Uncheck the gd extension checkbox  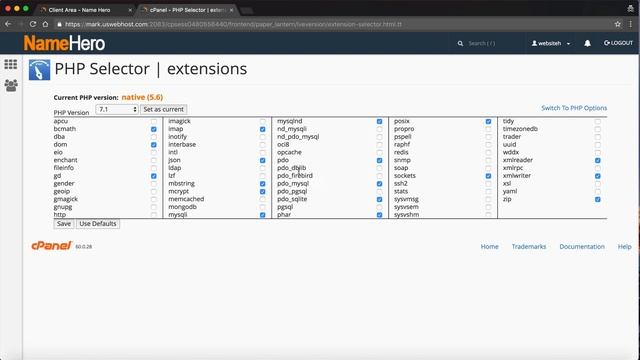[153, 176]
